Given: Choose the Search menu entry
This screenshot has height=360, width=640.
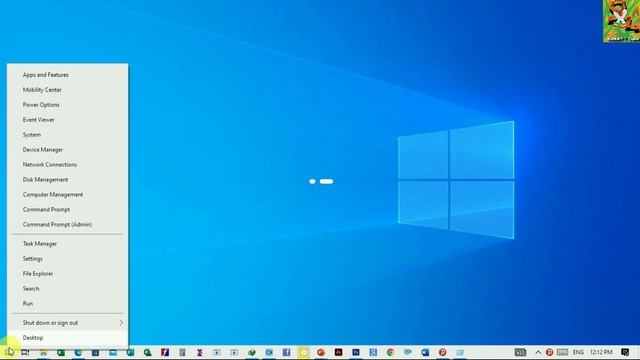Looking at the screenshot, I should [67, 289].
